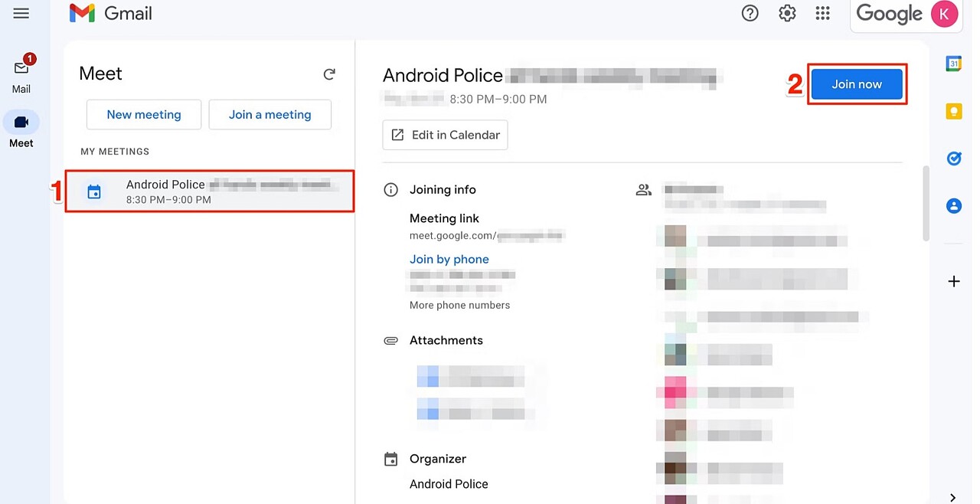Click the Joining info heading
Image resolution: width=980 pixels, height=504 pixels.
tap(443, 190)
